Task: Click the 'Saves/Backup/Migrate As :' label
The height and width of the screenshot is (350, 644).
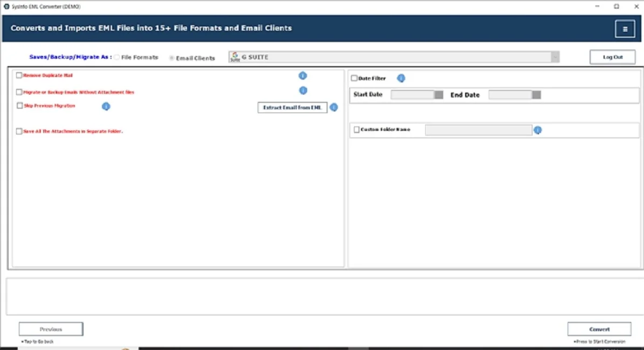Action: click(70, 57)
